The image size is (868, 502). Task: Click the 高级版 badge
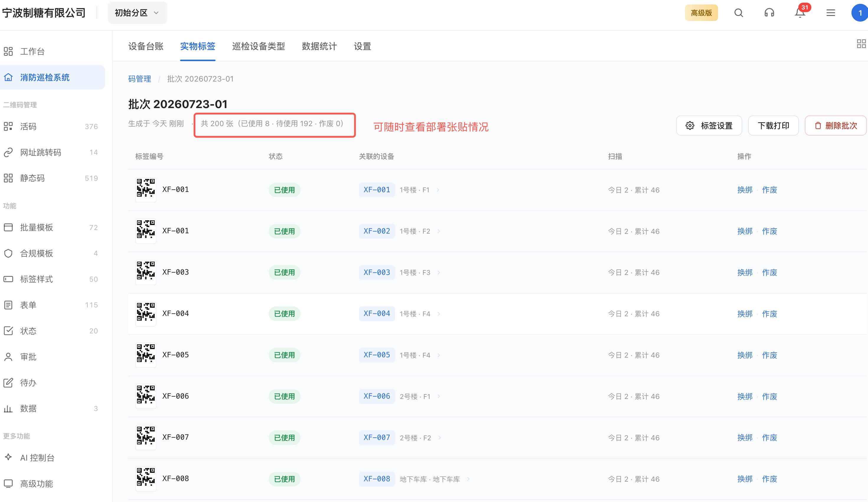(701, 13)
